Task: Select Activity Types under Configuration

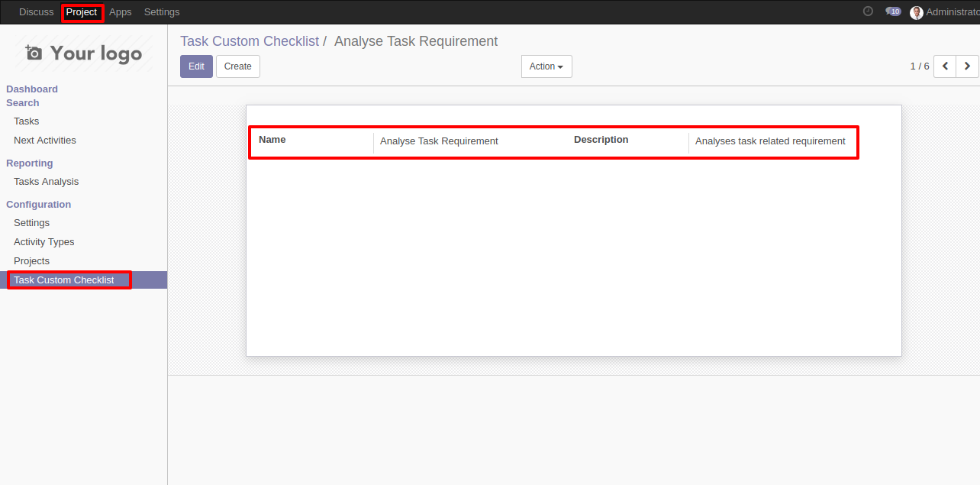Action: point(44,242)
